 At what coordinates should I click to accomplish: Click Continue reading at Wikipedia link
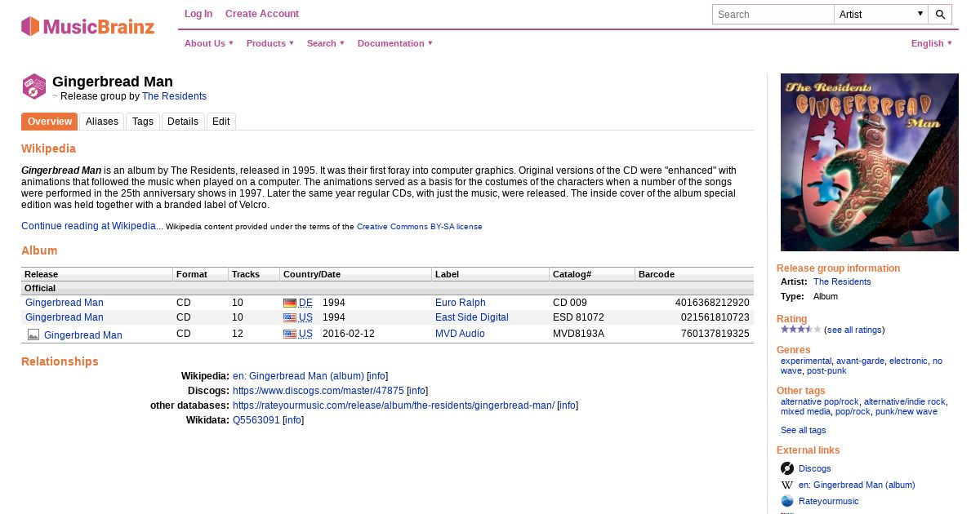tap(92, 226)
